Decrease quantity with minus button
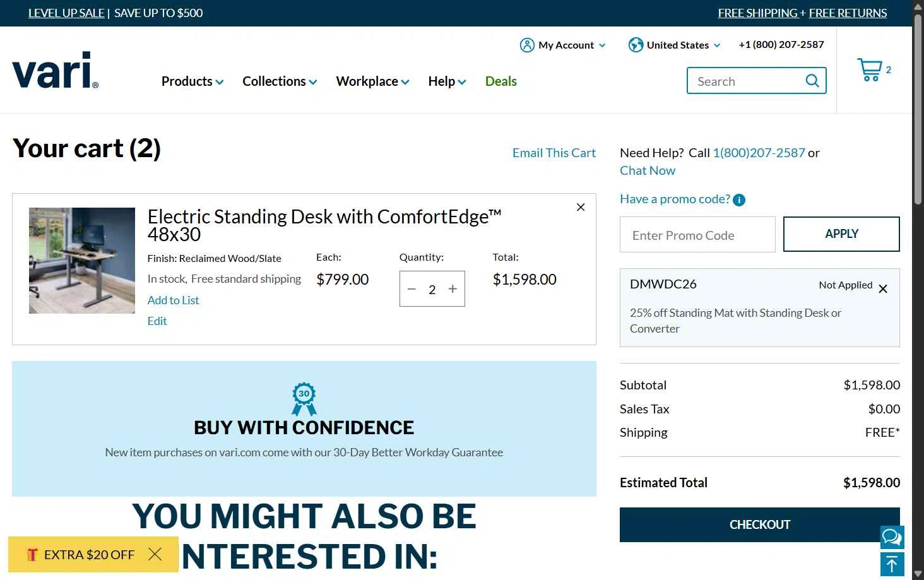Screen dimensions: 924x580 (x=412, y=289)
